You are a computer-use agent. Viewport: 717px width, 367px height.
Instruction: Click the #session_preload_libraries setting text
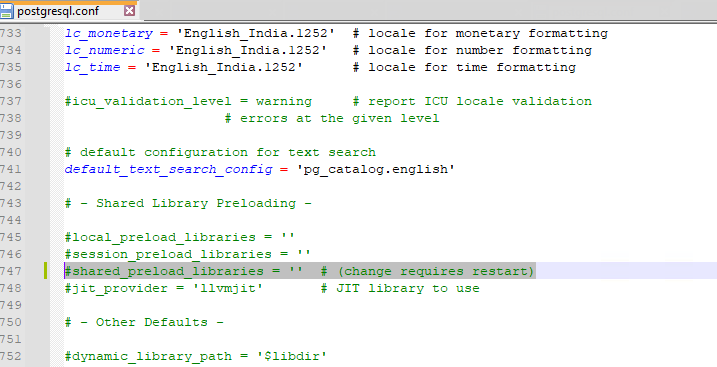point(188,254)
